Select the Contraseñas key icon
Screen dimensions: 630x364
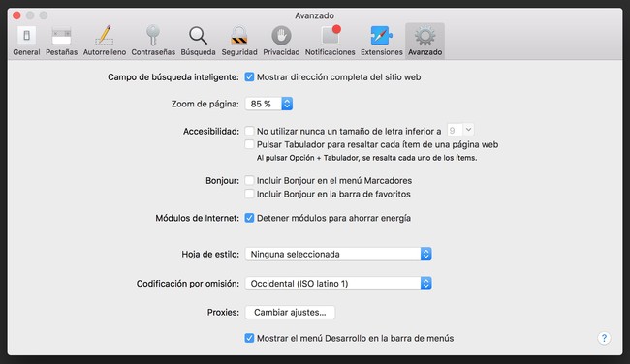click(x=153, y=41)
